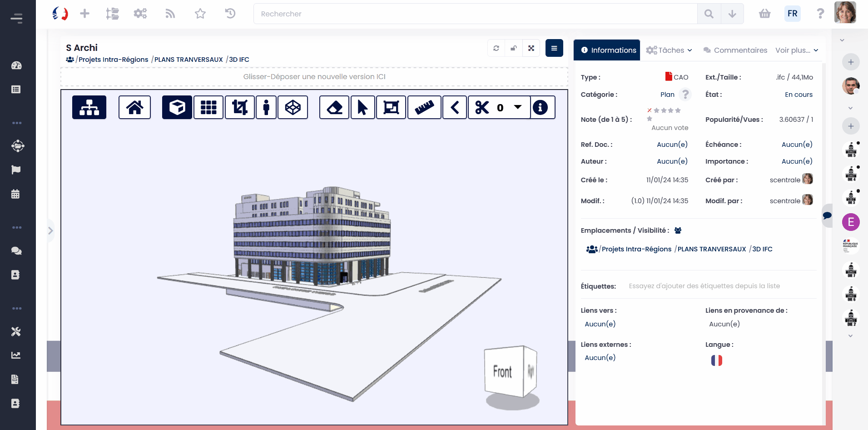Activate the eraser tool in viewer
The height and width of the screenshot is (430, 868).
(334, 107)
